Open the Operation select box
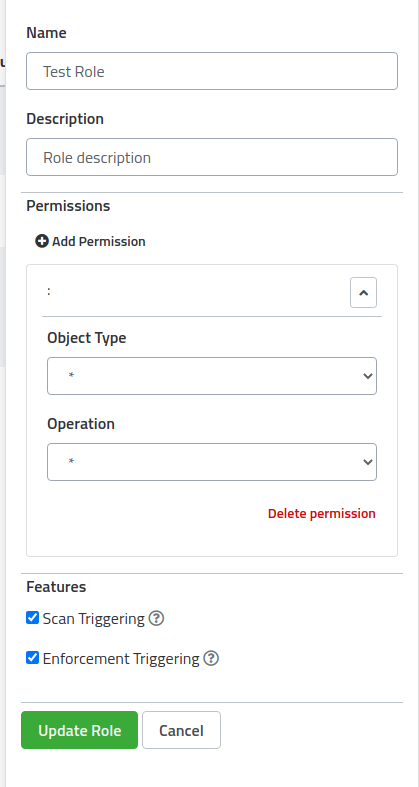 212,462
